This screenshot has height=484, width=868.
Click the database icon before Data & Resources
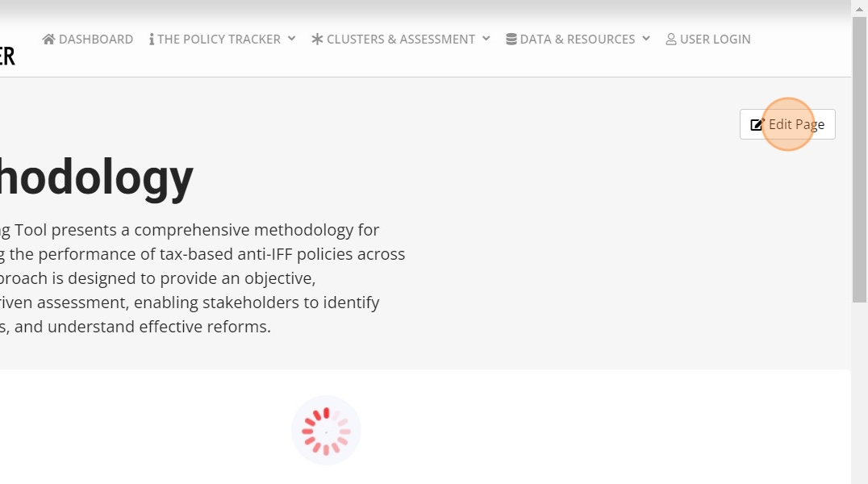(511, 39)
